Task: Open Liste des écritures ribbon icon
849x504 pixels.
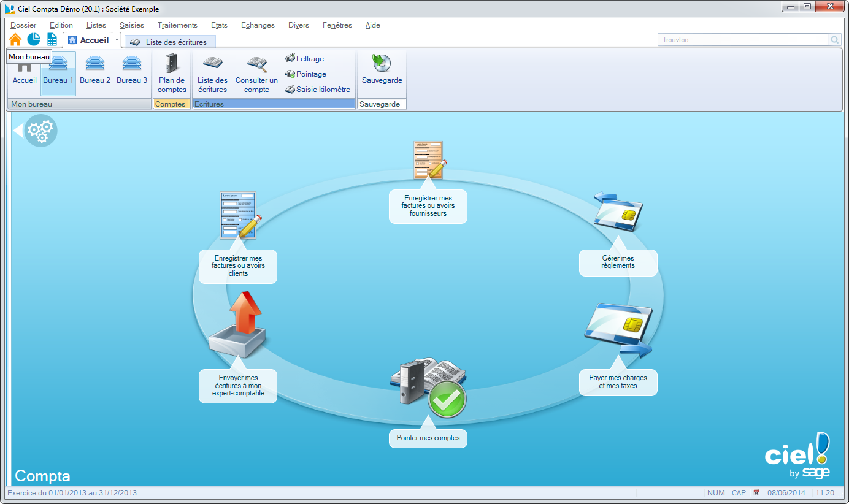Action: [212, 74]
